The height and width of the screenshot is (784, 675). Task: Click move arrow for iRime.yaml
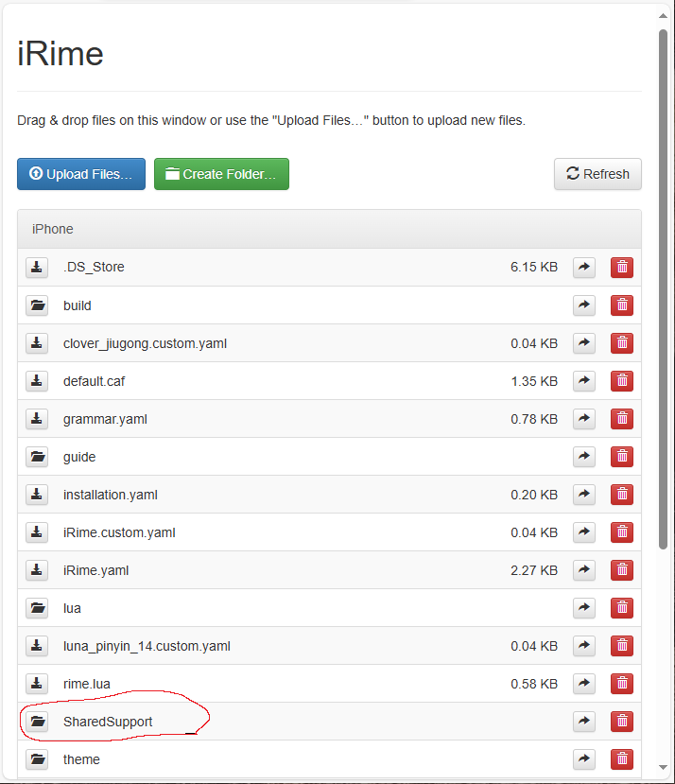(584, 570)
